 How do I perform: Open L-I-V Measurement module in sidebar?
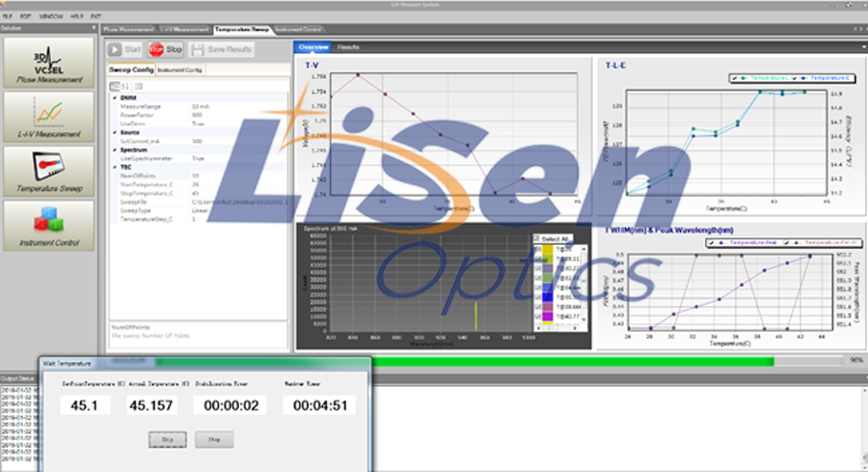click(49, 117)
